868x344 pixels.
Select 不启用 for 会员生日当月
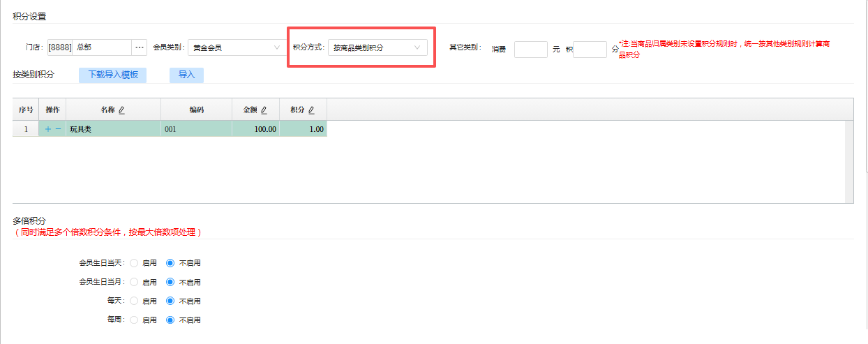(x=170, y=282)
